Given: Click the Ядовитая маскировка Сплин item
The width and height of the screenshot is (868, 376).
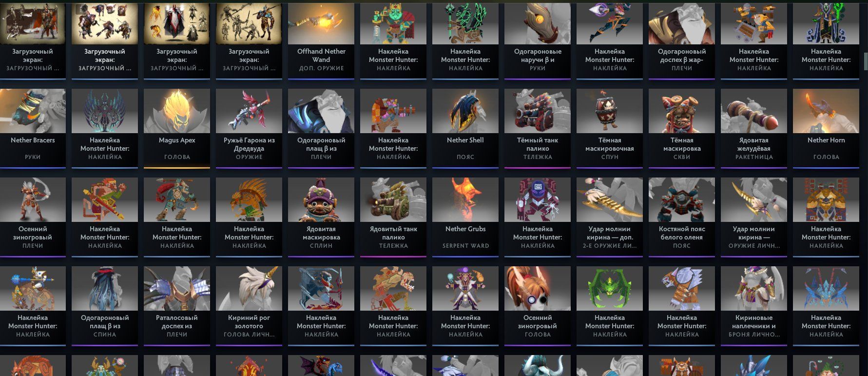Looking at the screenshot, I should point(321,217).
